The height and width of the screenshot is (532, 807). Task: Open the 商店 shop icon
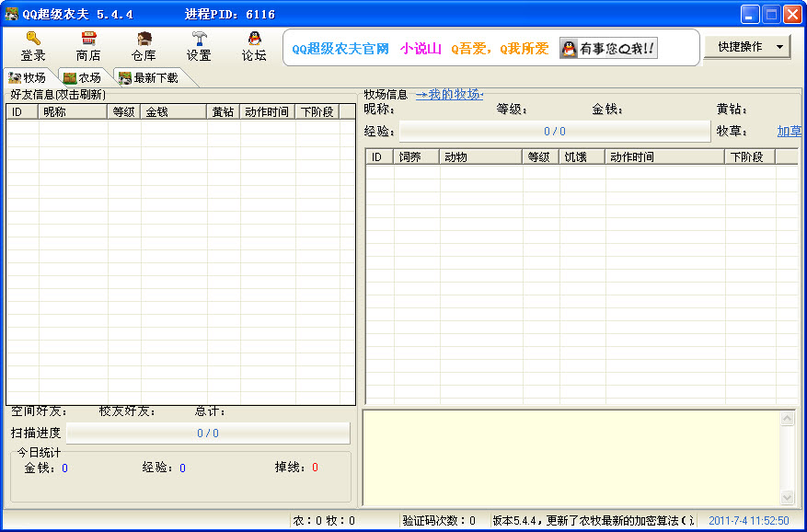coord(88,39)
